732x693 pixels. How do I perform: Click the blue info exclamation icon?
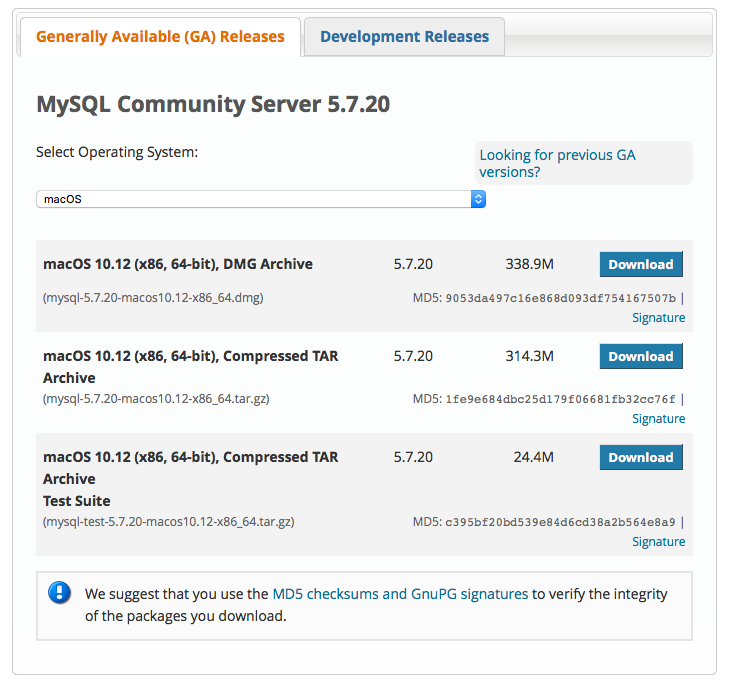pos(59,592)
